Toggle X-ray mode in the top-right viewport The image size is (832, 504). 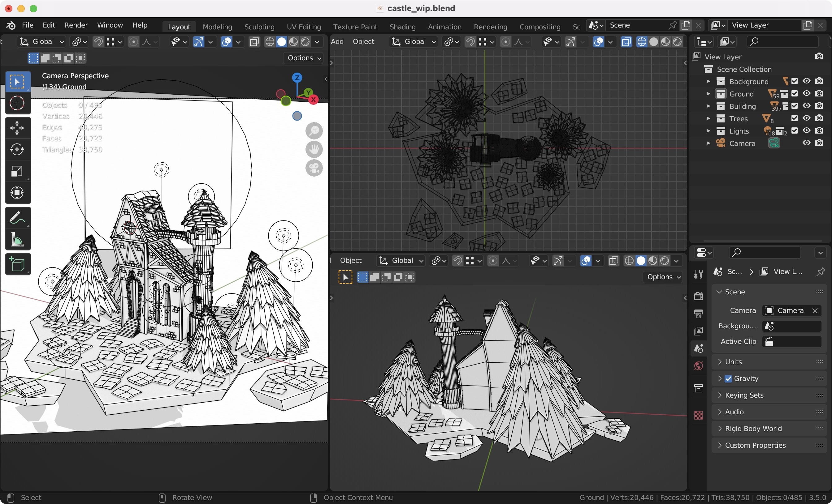(x=626, y=41)
